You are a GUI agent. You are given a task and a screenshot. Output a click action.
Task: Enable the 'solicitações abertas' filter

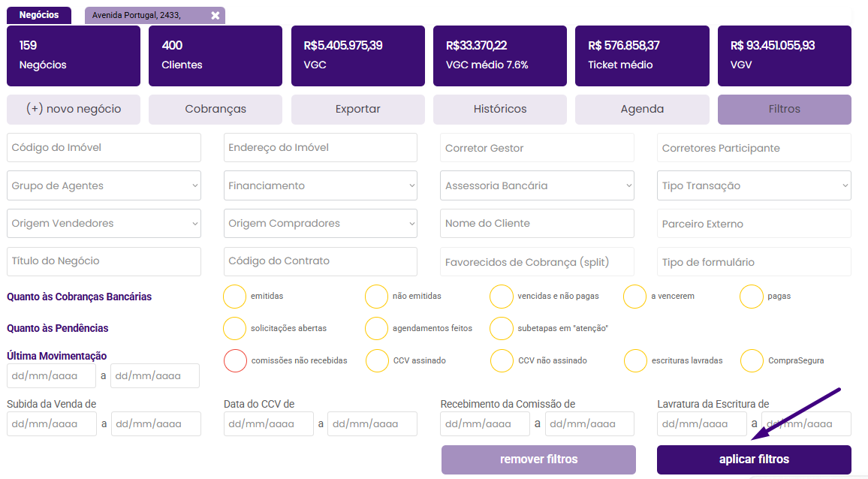click(x=235, y=328)
